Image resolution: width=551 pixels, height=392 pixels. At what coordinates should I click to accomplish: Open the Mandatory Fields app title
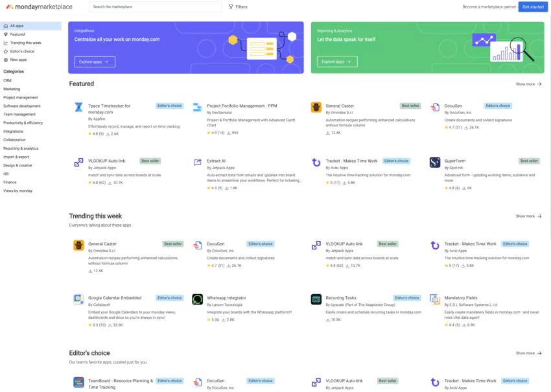tap(461, 298)
